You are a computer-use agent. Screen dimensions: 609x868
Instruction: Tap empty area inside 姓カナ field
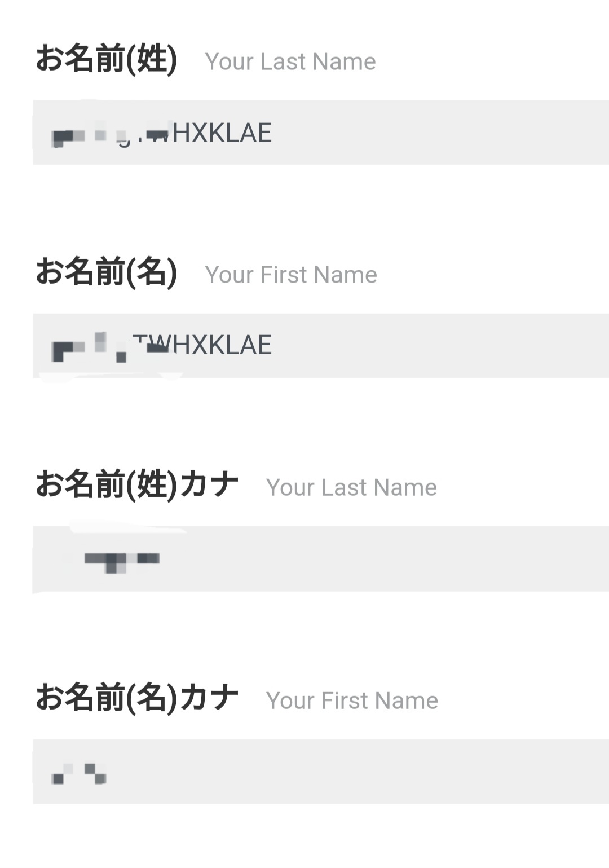coord(383,559)
